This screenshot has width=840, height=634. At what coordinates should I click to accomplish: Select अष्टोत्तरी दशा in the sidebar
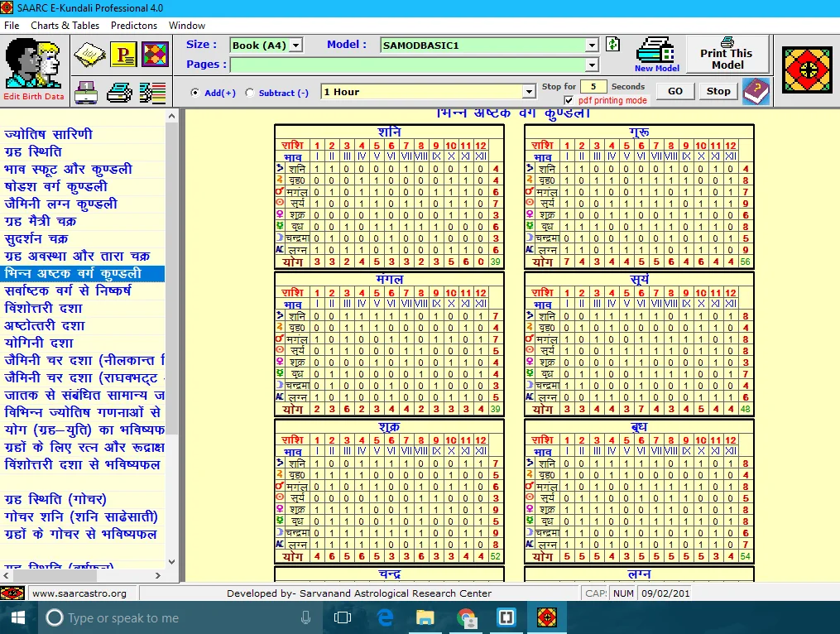click(45, 325)
